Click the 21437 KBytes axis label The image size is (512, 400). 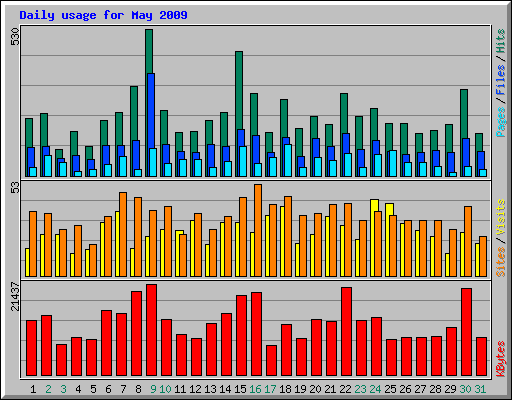pyautogui.click(x=15, y=296)
